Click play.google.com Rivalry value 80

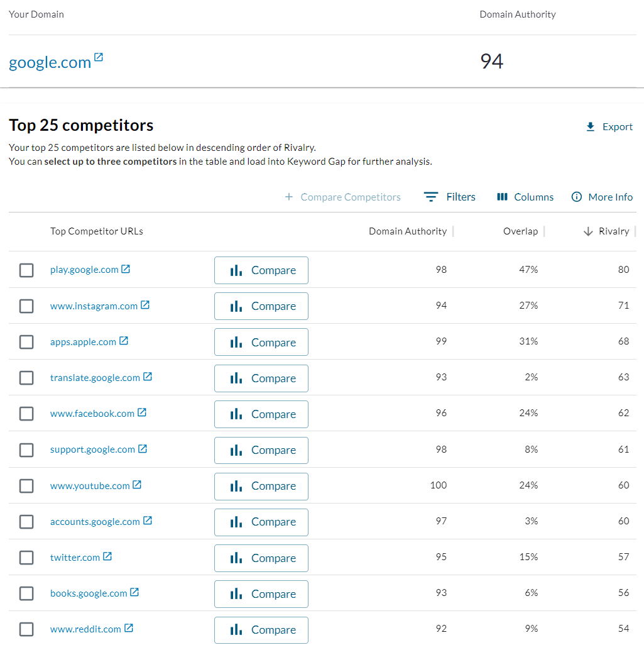coord(623,270)
